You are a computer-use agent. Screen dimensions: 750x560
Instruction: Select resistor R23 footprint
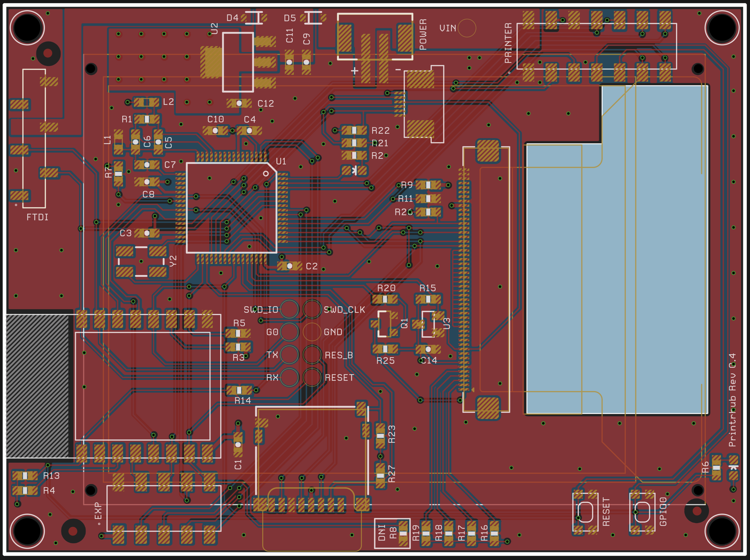coord(380,436)
